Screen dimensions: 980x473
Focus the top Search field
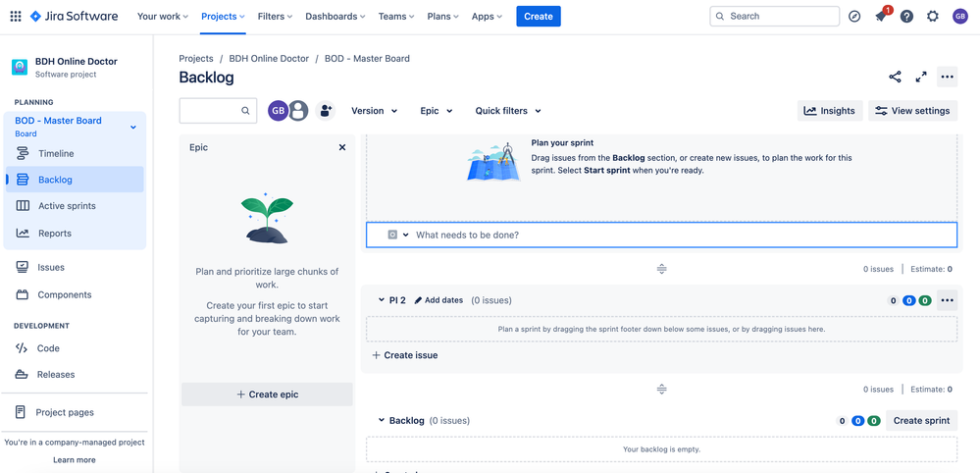tap(774, 17)
